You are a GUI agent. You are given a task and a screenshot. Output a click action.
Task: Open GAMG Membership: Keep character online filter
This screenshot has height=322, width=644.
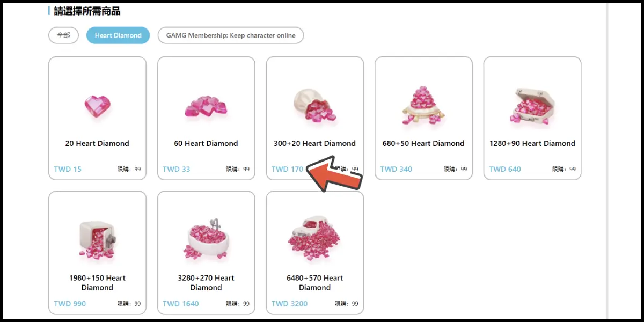tap(231, 35)
